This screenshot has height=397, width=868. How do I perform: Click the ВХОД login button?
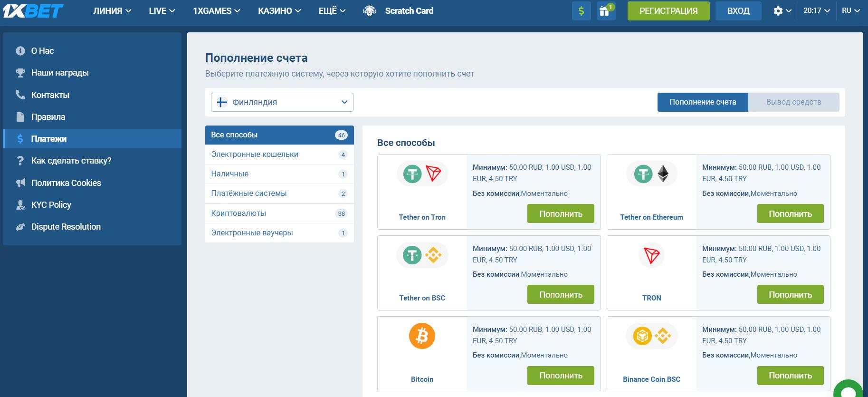[x=738, y=11]
